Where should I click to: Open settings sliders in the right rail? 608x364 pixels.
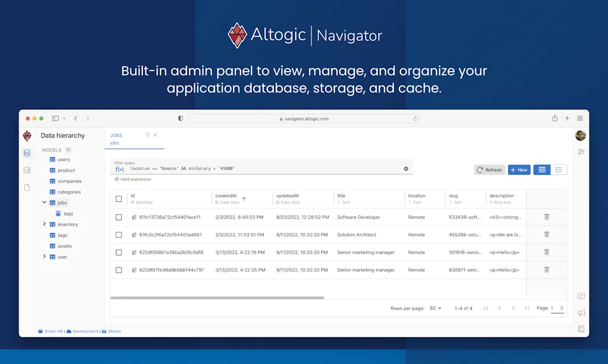click(x=581, y=151)
